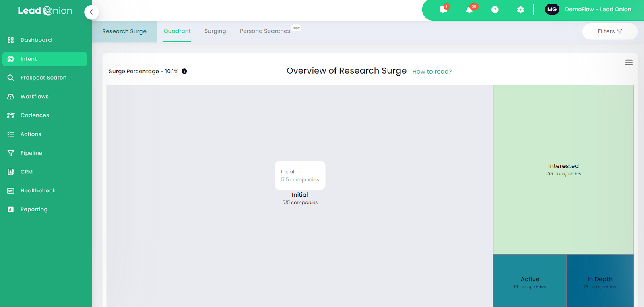Screen dimensions: 644x307
Task: Click the CRM contact icon
Action: 11,172
